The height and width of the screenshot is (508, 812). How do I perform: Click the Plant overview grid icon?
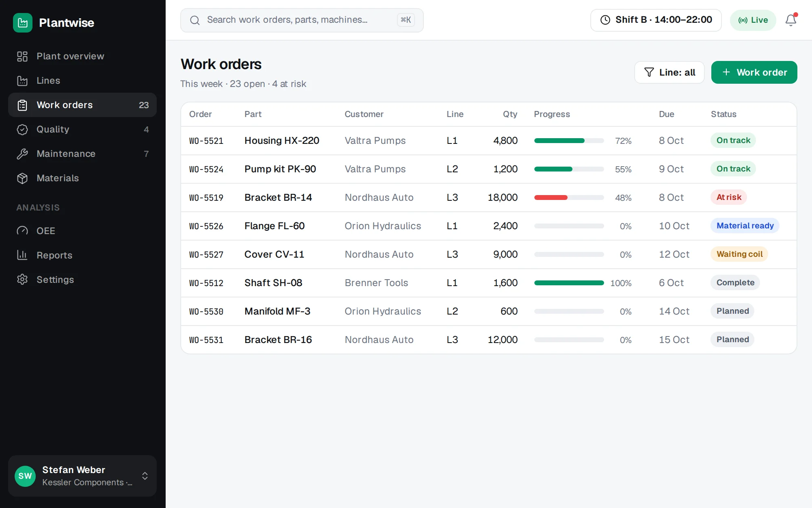pos(22,56)
